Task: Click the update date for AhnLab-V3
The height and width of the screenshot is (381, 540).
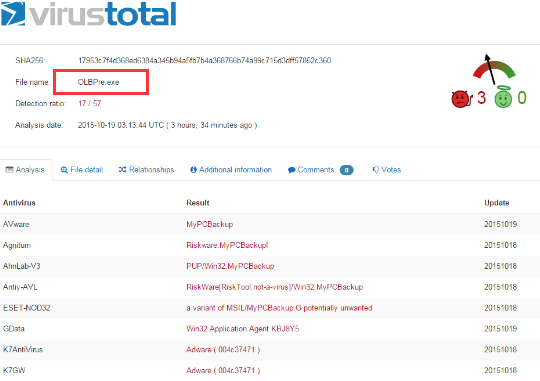Action: coord(500,266)
